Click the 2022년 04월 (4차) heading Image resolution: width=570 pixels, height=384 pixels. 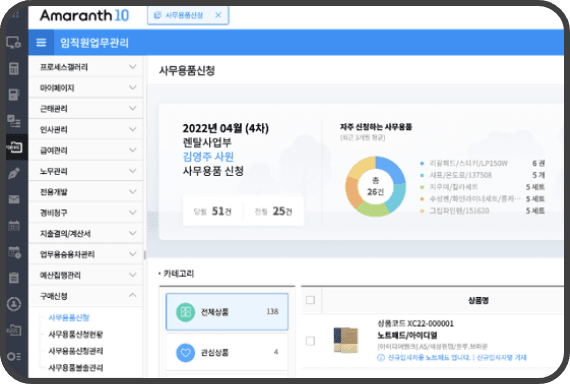(225, 128)
